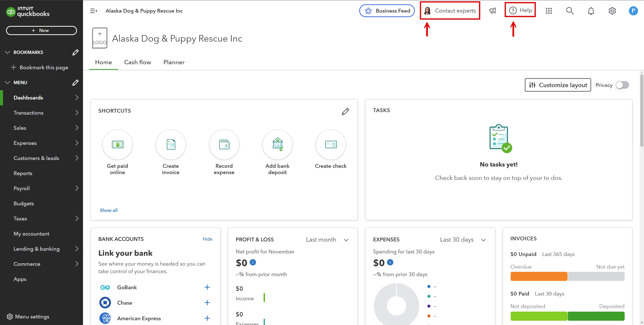
Task: Collapse the BOOKMARKS section
Action: (8, 52)
